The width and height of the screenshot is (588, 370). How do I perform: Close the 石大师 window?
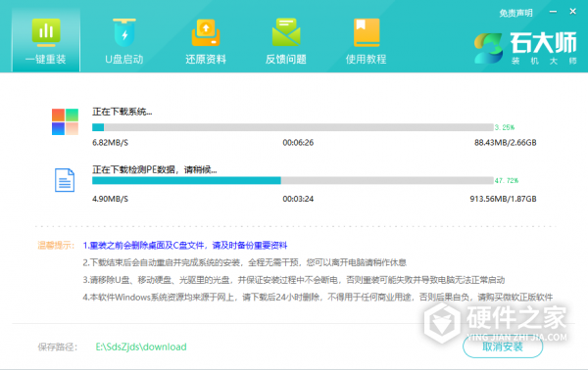point(572,12)
